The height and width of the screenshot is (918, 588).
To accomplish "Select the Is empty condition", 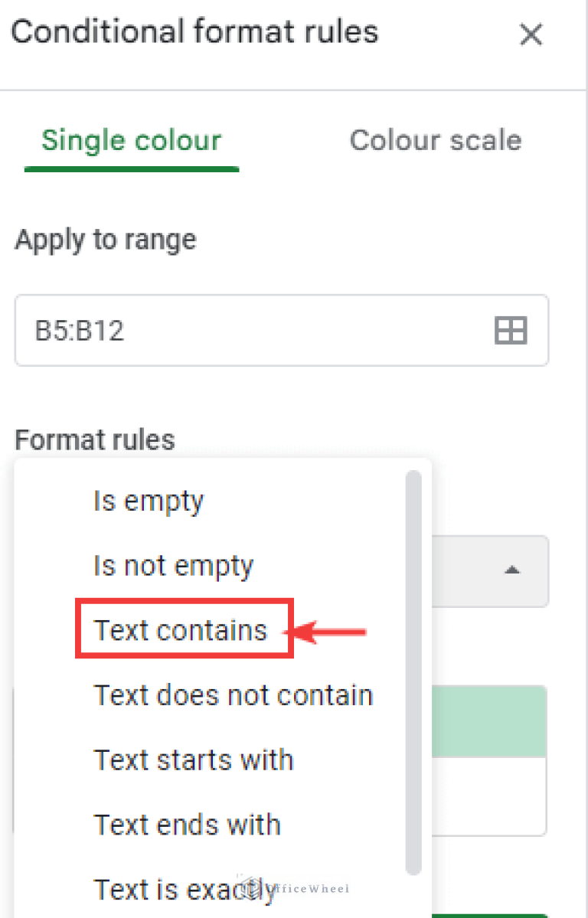I will [x=148, y=499].
